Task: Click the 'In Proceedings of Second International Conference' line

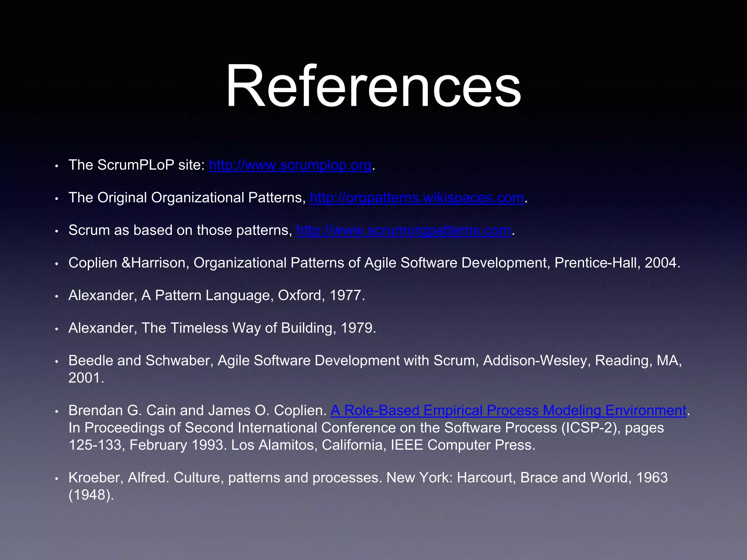Action: click(x=366, y=428)
